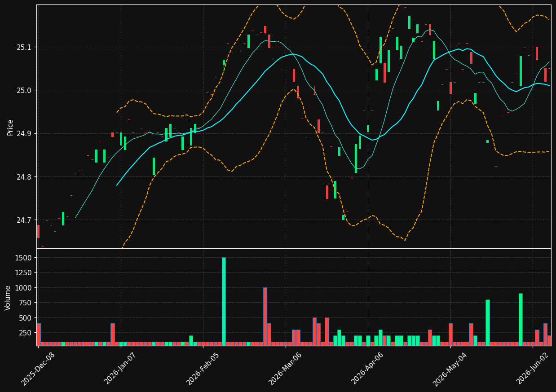Image resolution: width=556 pixels, height=392 pixels.
Task: Click the tallest green volume bar reaching 1500
Action: [224, 301]
